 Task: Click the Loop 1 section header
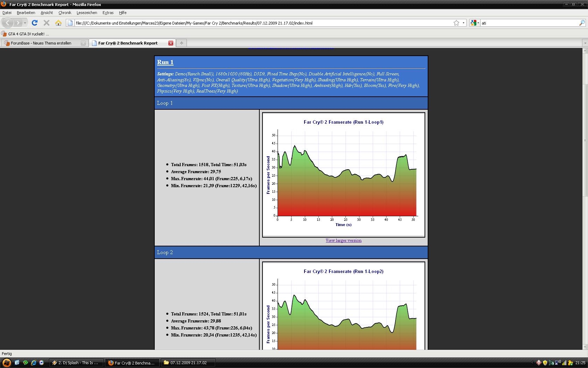point(291,103)
